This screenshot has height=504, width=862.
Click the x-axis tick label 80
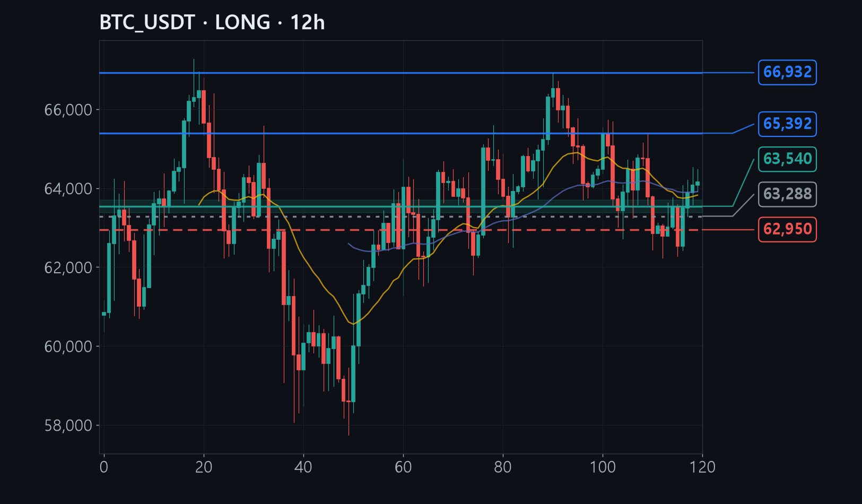tap(503, 467)
